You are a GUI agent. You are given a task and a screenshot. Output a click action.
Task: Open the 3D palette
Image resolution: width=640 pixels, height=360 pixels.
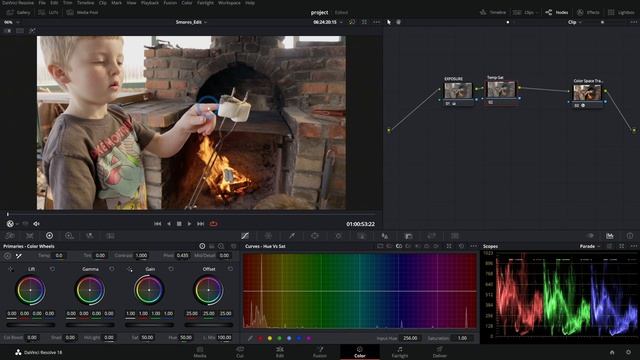pos(455,236)
